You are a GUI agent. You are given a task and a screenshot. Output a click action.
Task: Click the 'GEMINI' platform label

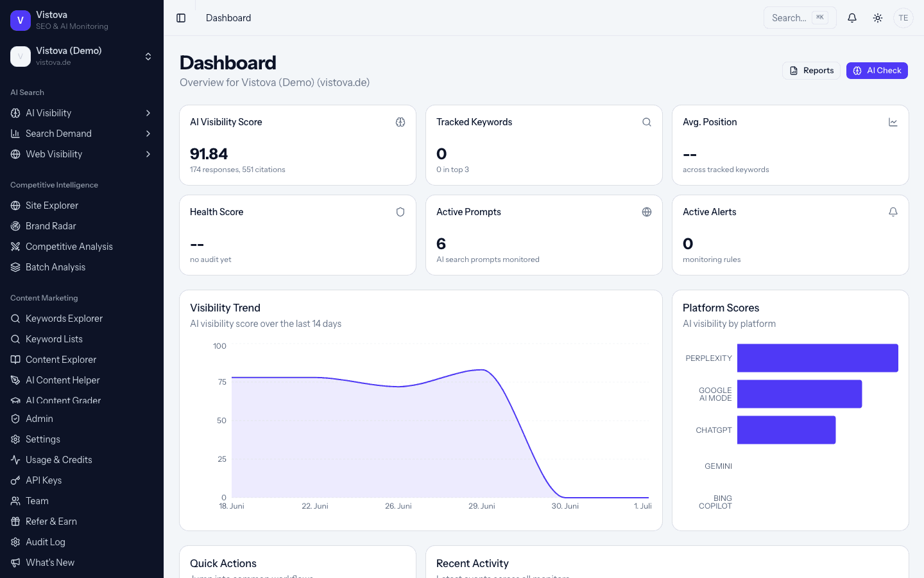[718, 466]
